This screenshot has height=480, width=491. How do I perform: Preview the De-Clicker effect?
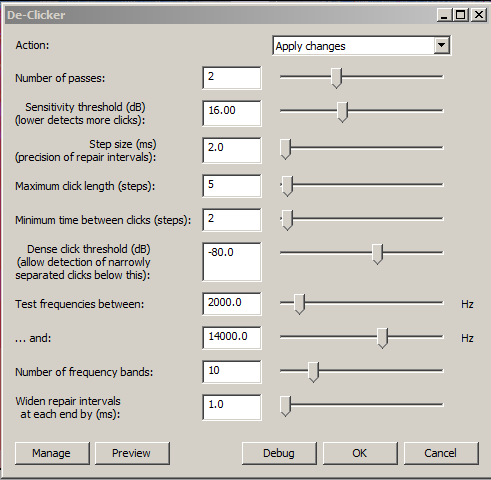(132, 453)
